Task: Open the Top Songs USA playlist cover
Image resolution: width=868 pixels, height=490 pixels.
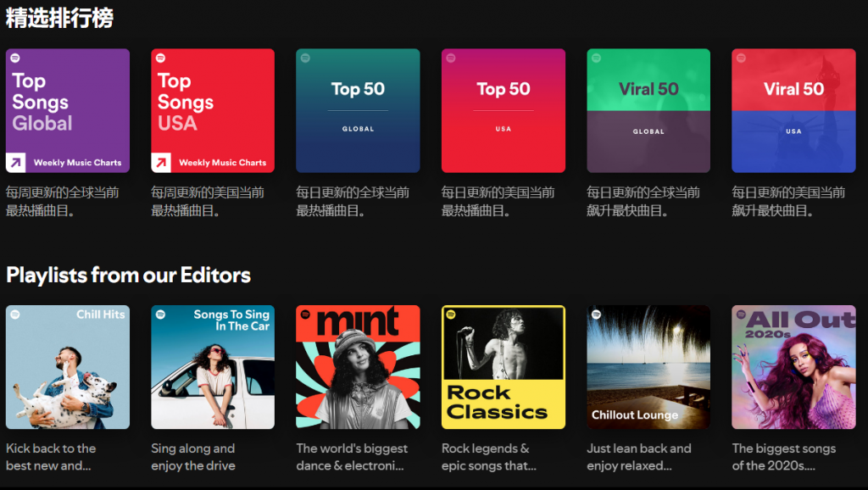Action: [213, 111]
